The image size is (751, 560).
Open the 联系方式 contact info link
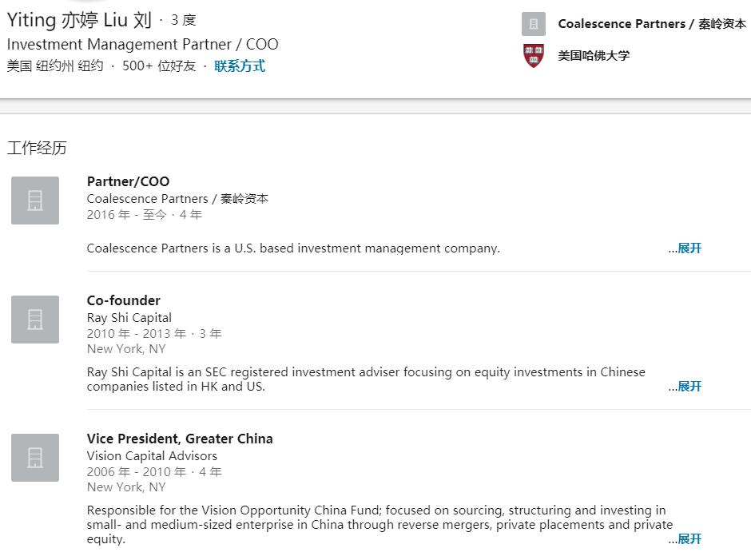[240, 66]
